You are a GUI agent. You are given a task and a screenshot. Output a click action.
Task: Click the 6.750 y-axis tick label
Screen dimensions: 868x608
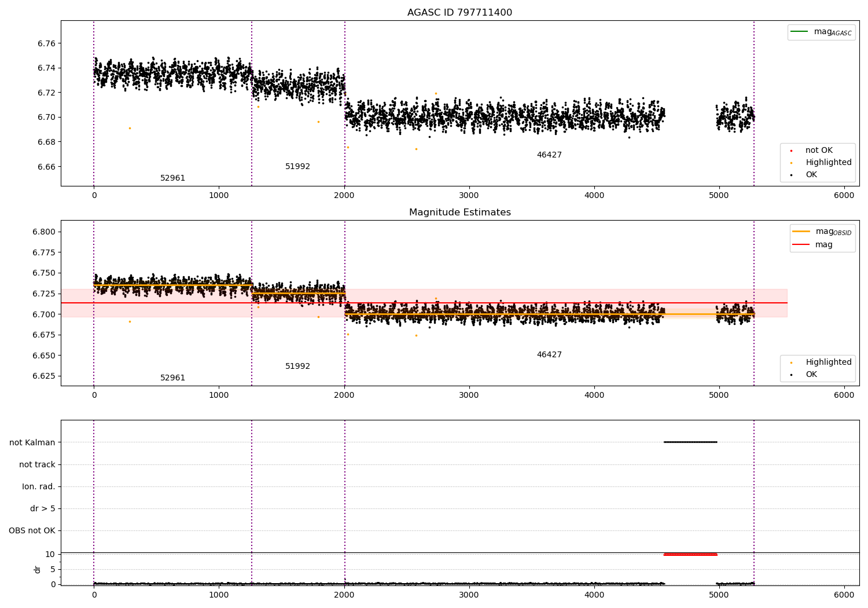(44, 273)
